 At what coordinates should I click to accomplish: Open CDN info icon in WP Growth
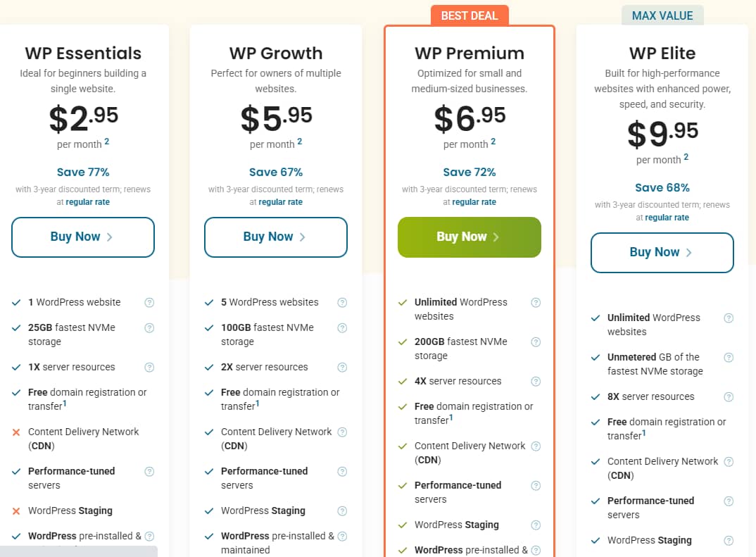pos(342,432)
